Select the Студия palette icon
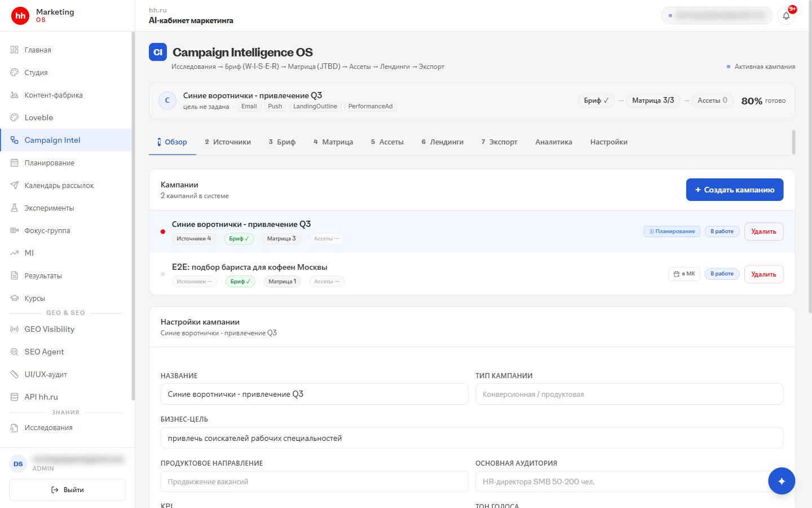812x508 pixels. pyautogui.click(x=15, y=72)
